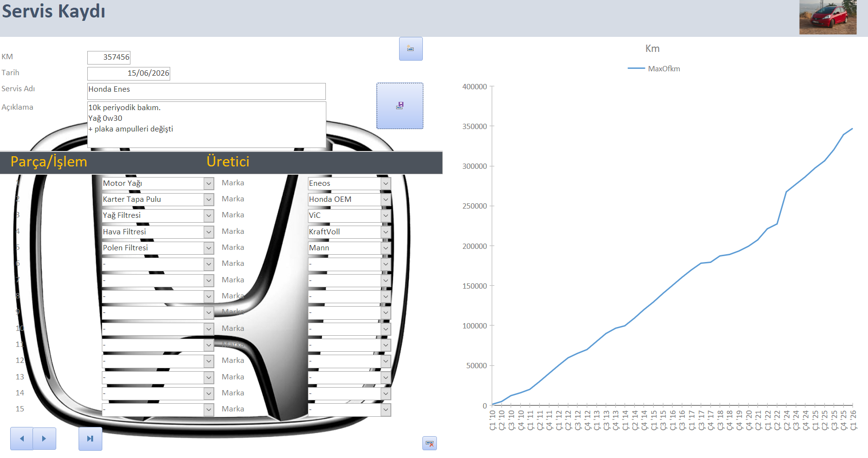The height and width of the screenshot is (458, 868).
Task: Click the Üretici column header
Action: [228, 162]
